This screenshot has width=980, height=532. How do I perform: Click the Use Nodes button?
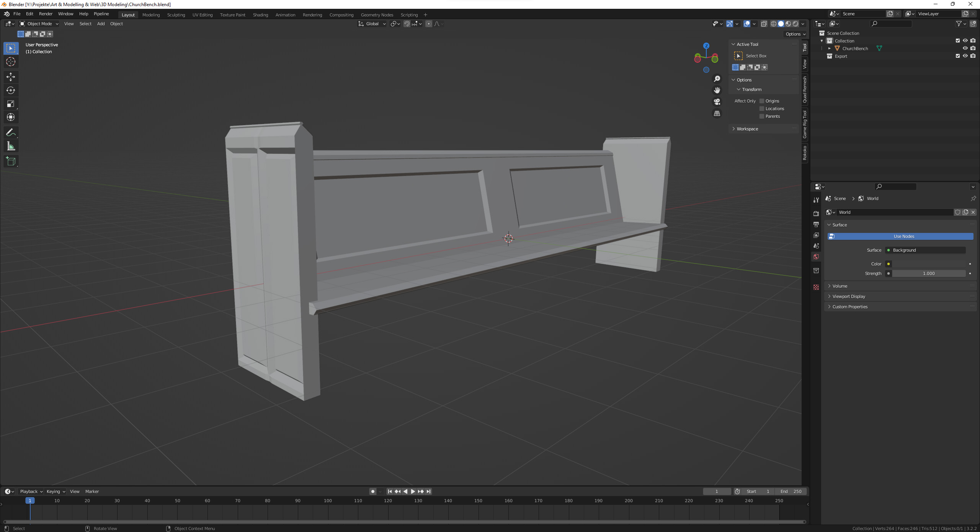(903, 236)
